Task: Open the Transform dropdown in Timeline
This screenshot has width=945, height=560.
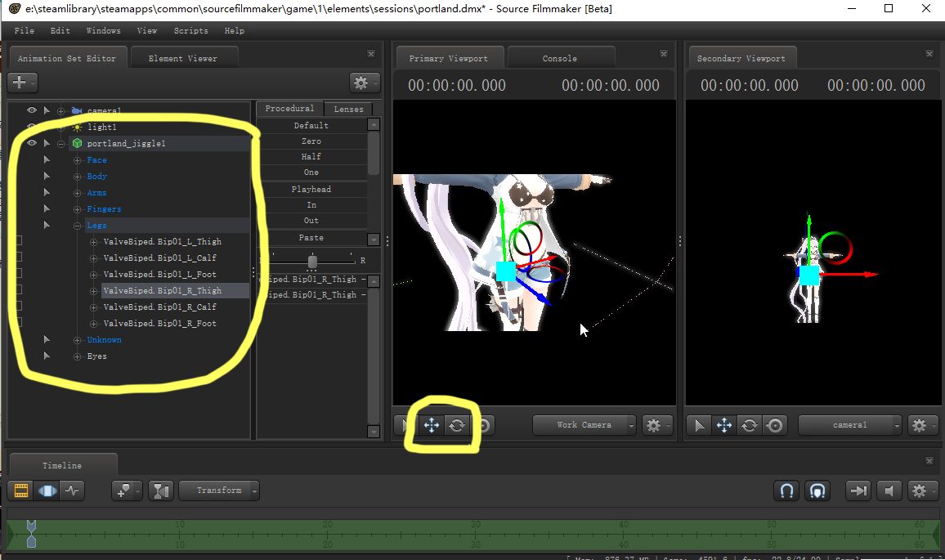Action: 219,491
